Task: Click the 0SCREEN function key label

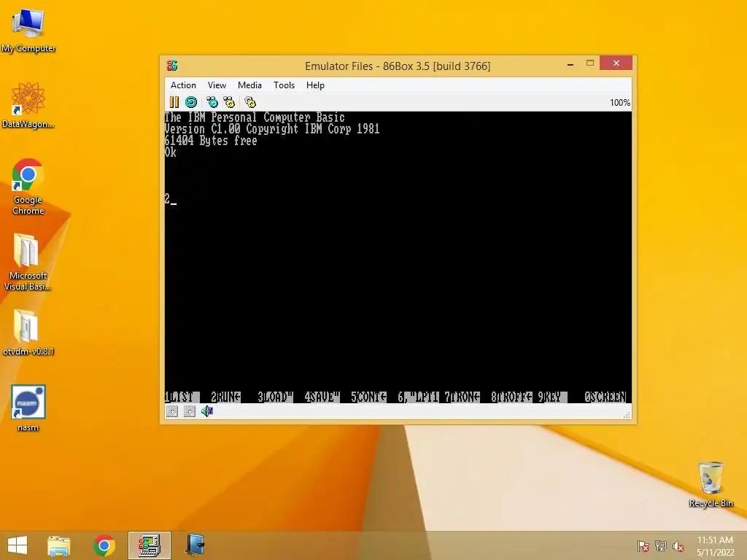Action: coord(605,397)
